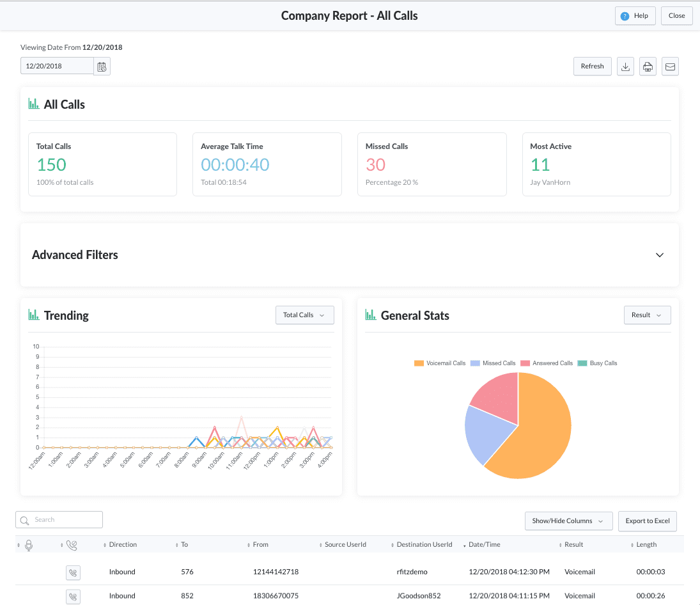Image resolution: width=700 pixels, height=605 pixels.
Task: Click the microphone recording column header icon
Action: tap(28, 545)
